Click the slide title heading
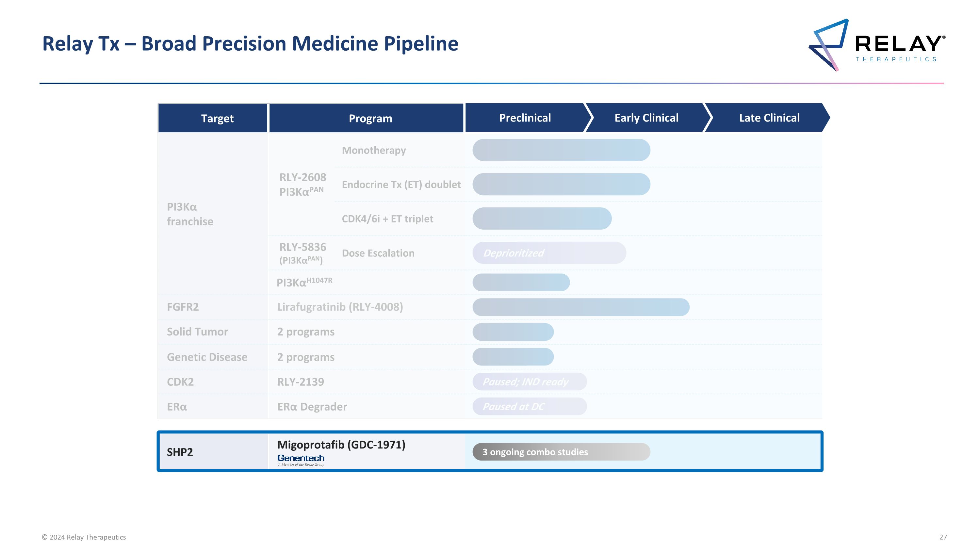 point(250,43)
